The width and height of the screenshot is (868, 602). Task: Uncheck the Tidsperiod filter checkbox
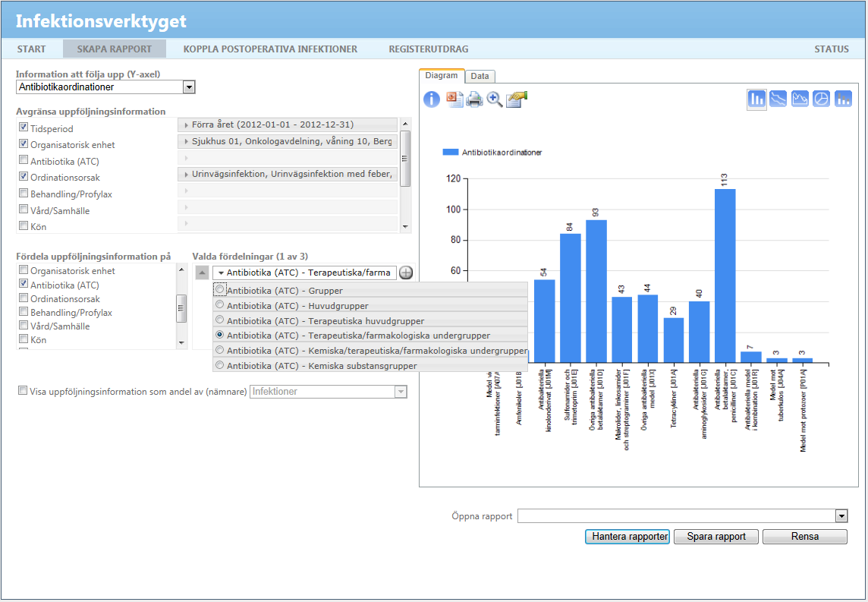point(24,128)
